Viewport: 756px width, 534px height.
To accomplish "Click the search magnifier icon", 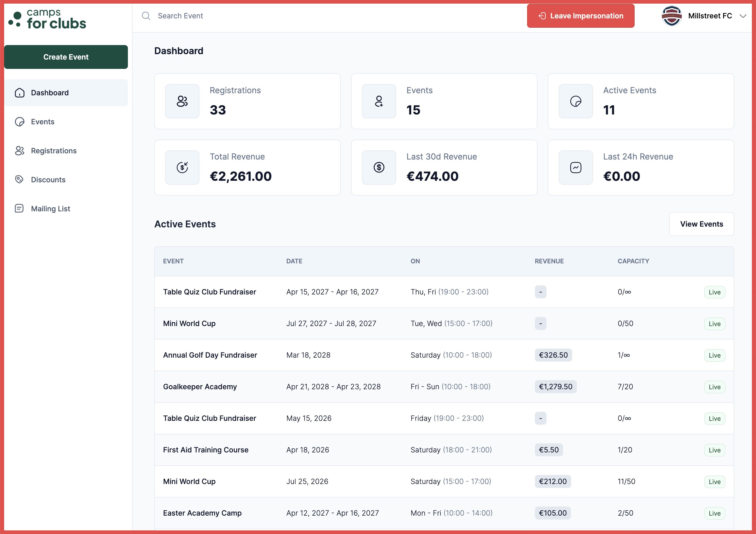I will [146, 16].
